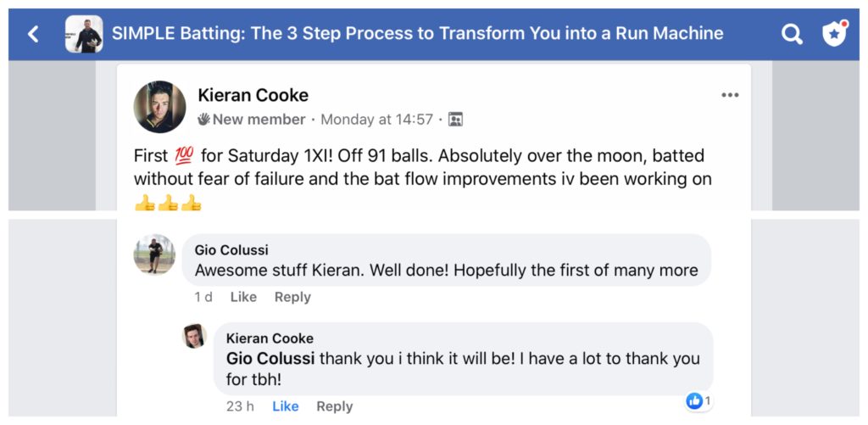Tap the bold Gio Colussi mention in reply
Screen dimensions: 868x425
coord(270,358)
